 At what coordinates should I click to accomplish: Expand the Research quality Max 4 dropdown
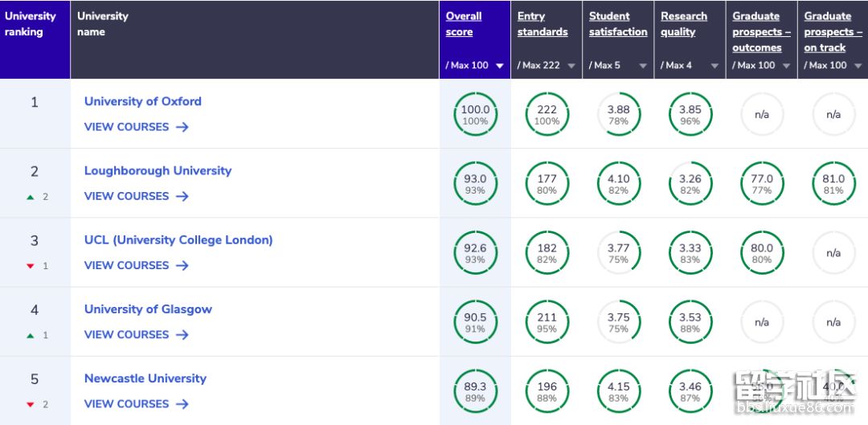click(x=714, y=66)
